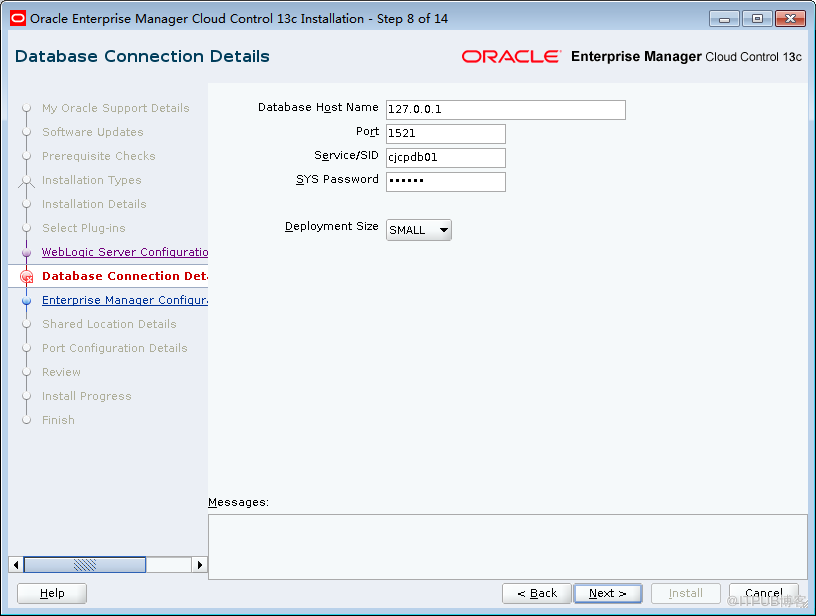816x616 pixels.
Task: Click the Oracle icon in the title bar
Action: tap(18, 19)
